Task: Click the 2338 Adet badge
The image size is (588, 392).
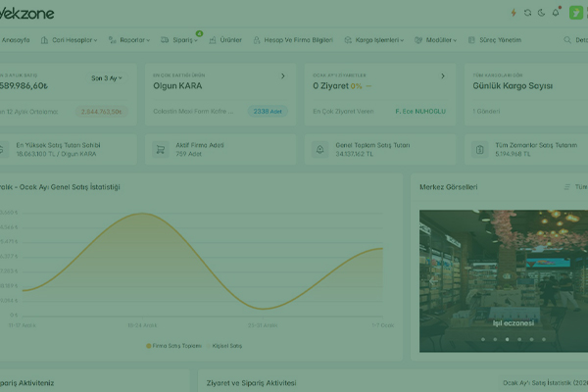Action: click(268, 111)
